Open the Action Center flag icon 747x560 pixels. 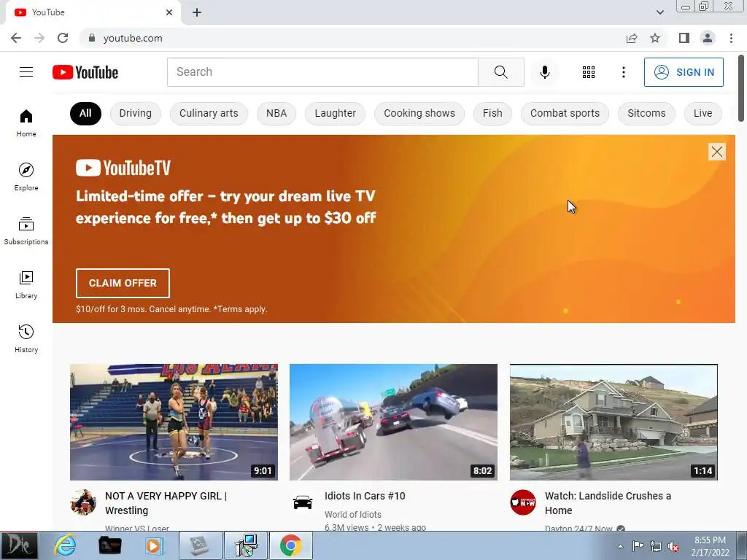pyautogui.click(x=638, y=546)
